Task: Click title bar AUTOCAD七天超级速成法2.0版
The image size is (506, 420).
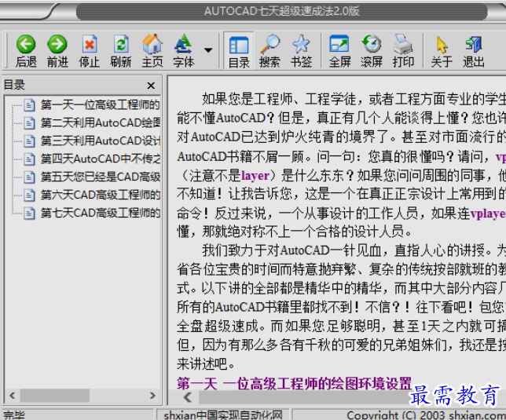Action: click(282, 11)
